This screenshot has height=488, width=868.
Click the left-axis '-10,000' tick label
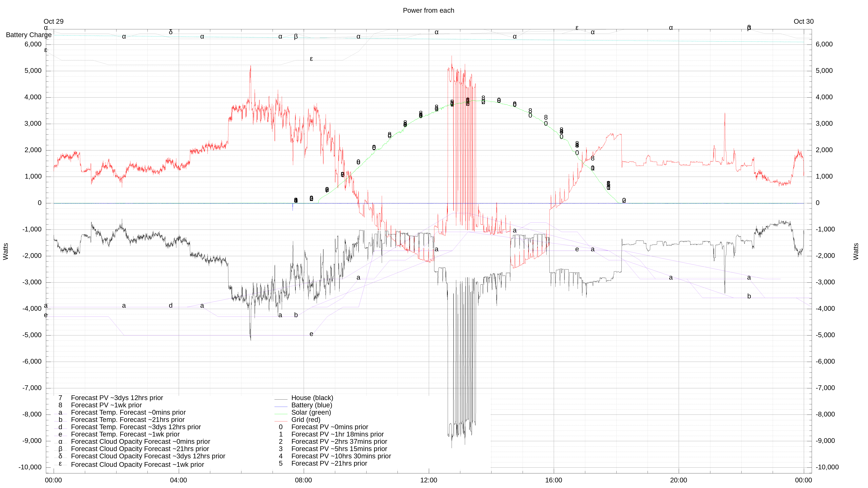click(x=30, y=467)
